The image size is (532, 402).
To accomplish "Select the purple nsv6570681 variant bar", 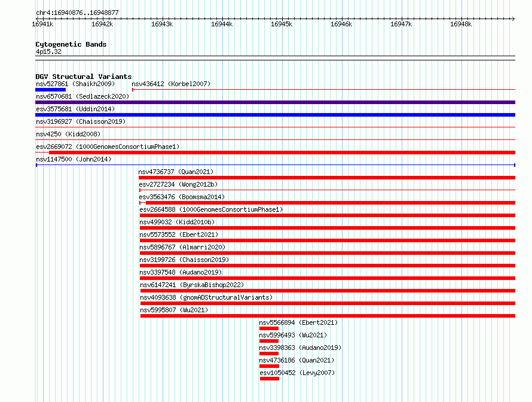I will click(x=275, y=102).
